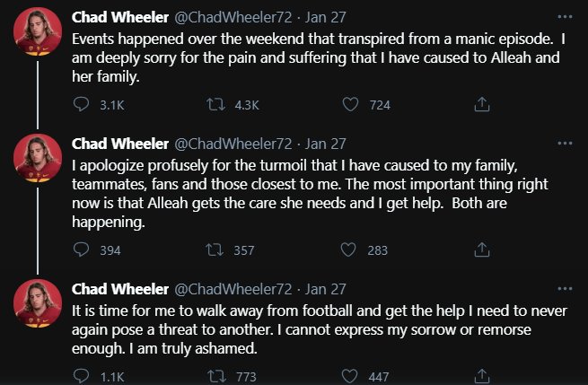Like the 'walk away from football' tweet
Screen dimensions: 588x385
(352, 377)
